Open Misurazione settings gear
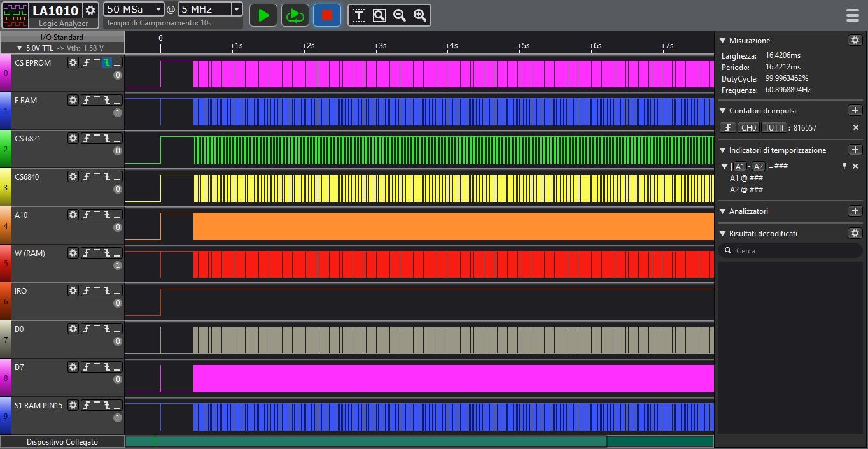This screenshot has height=449, width=868. (x=855, y=40)
